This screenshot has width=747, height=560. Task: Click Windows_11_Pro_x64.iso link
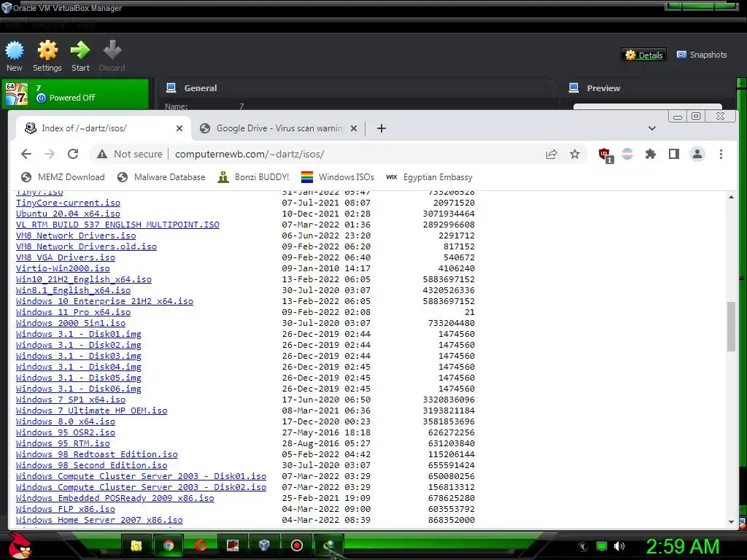tap(74, 312)
